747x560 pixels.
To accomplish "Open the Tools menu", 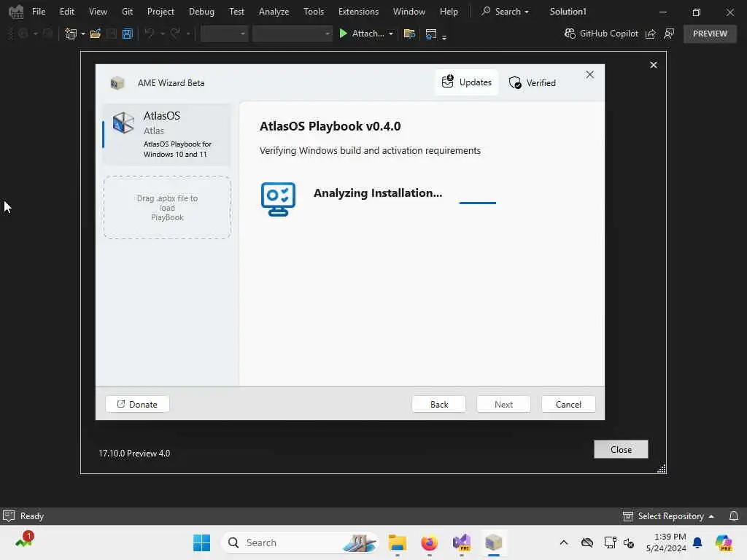I will [314, 12].
